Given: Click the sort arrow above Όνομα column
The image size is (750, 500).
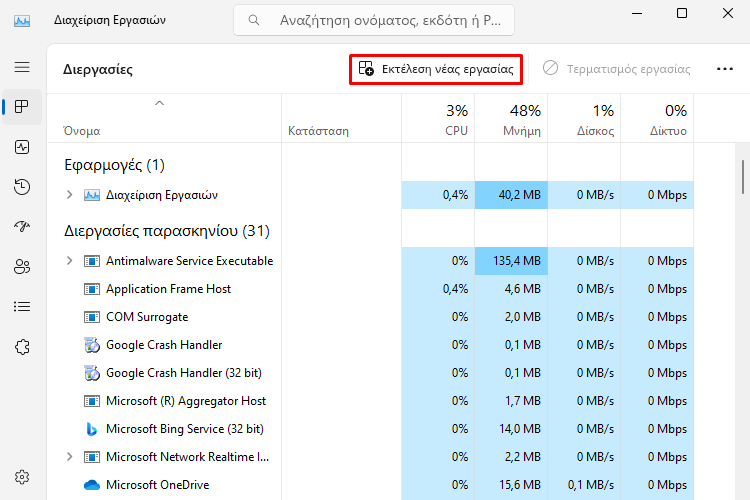Looking at the screenshot, I should click(160, 103).
